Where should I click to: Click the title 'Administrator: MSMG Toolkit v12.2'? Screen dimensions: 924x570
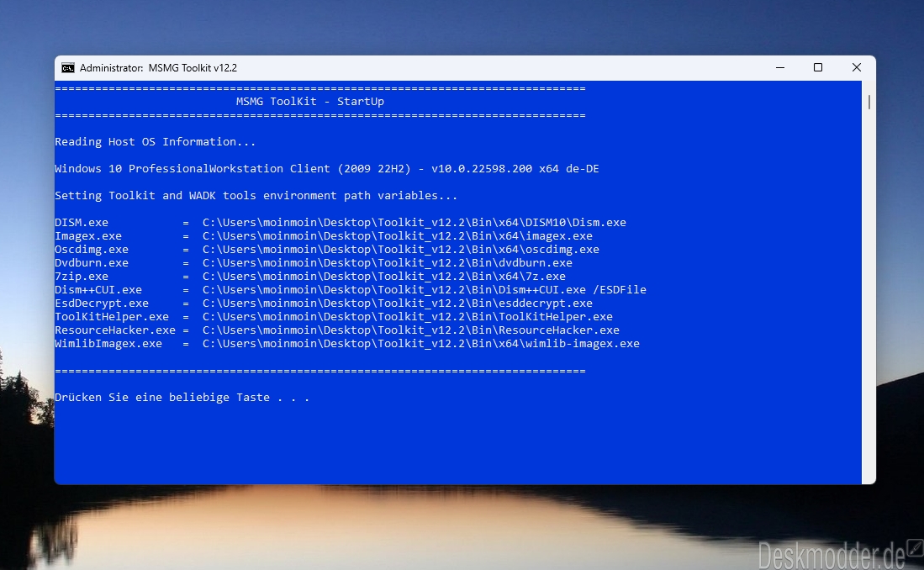click(159, 68)
